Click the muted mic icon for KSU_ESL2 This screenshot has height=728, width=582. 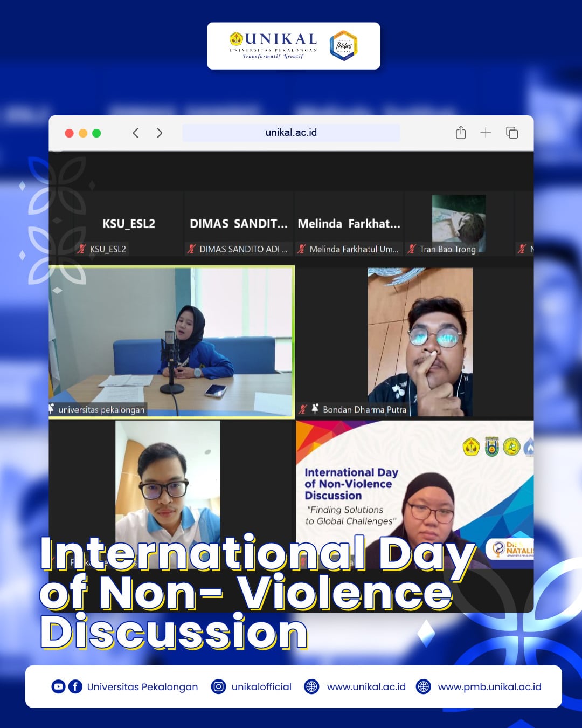click(82, 249)
